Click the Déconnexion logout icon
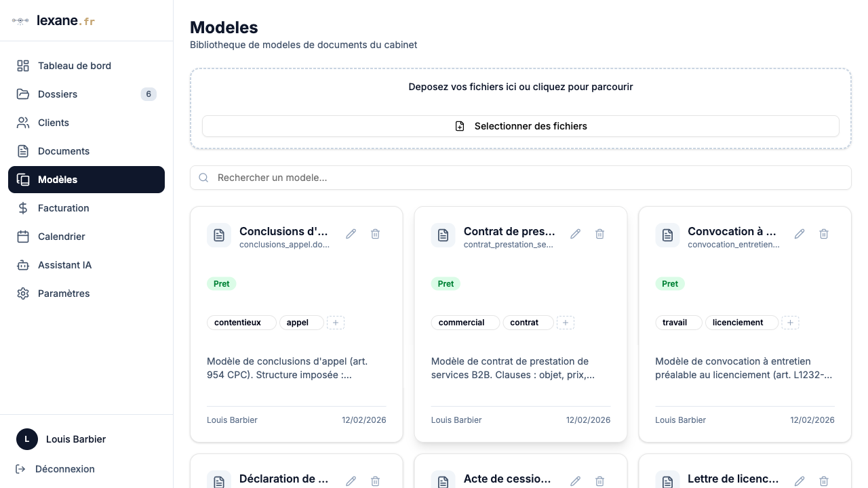This screenshot has width=868, height=488. coord(20,469)
